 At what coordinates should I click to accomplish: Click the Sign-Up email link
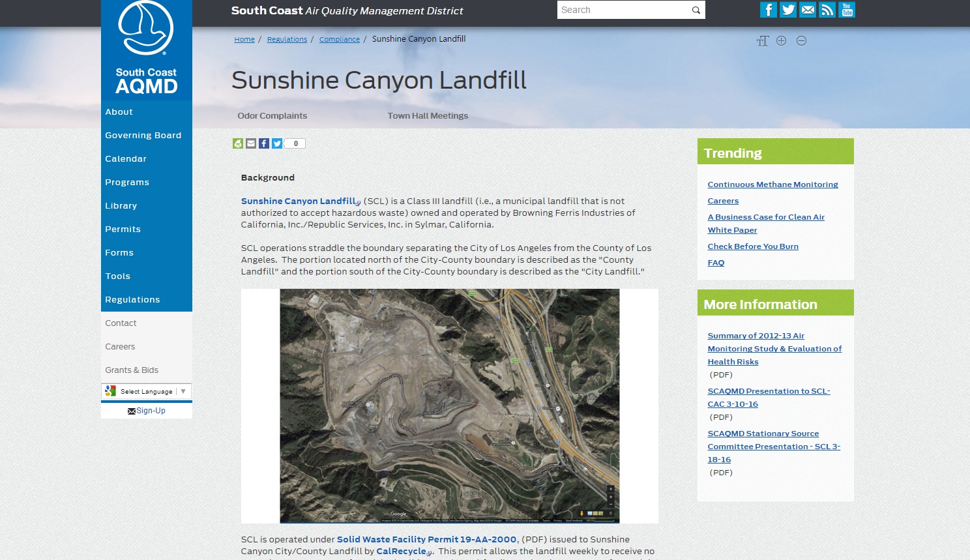coord(147,411)
